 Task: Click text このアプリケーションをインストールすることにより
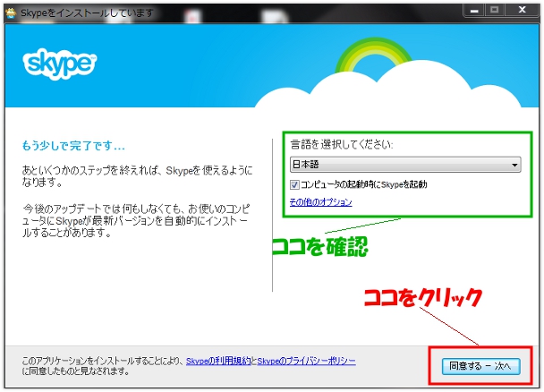click(x=102, y=362)
